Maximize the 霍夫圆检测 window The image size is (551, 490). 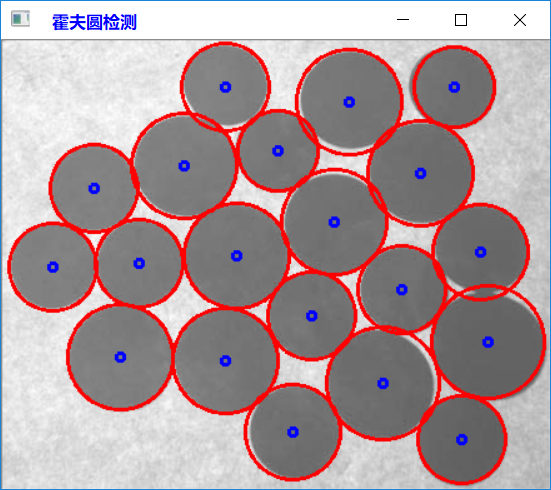pos(461,20)
